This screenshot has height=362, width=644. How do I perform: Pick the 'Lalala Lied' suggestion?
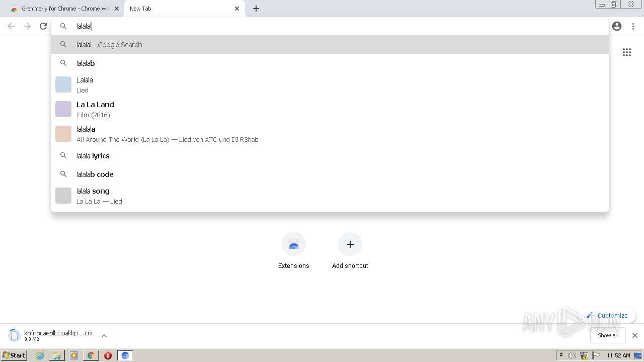coord(330,84)
